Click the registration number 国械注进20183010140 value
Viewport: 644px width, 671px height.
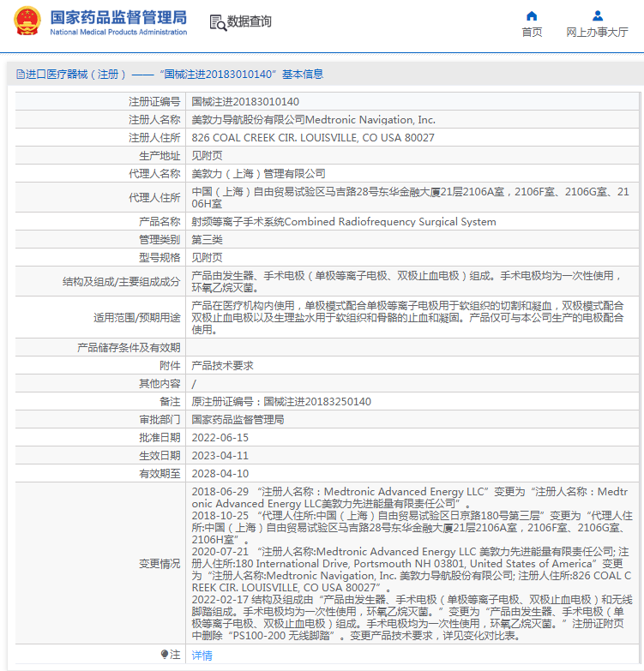click(x=245, y=102)
